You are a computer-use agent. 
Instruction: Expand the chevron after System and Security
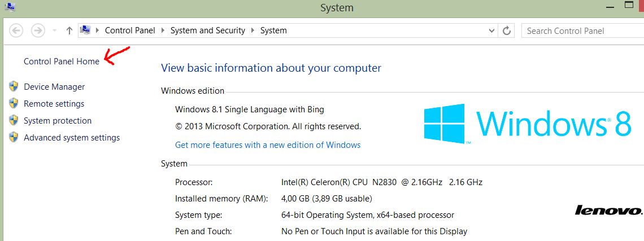tap(253, 30)
